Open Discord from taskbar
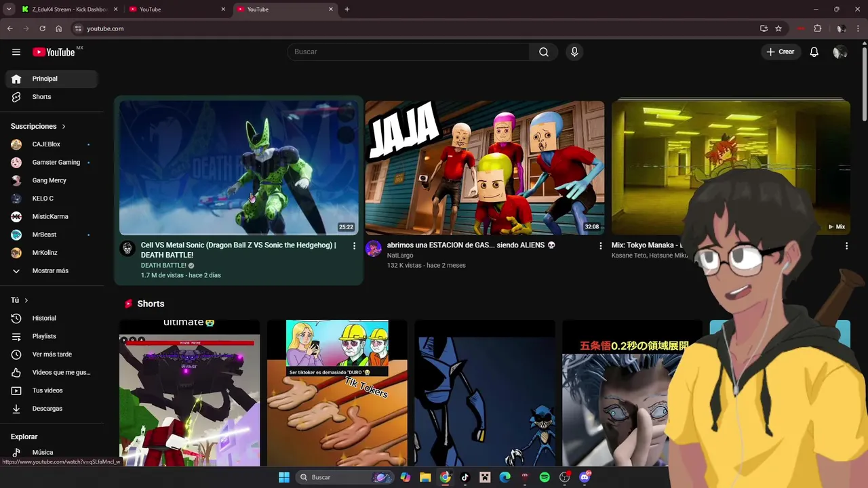868x488 pixels. click(585, 477)
